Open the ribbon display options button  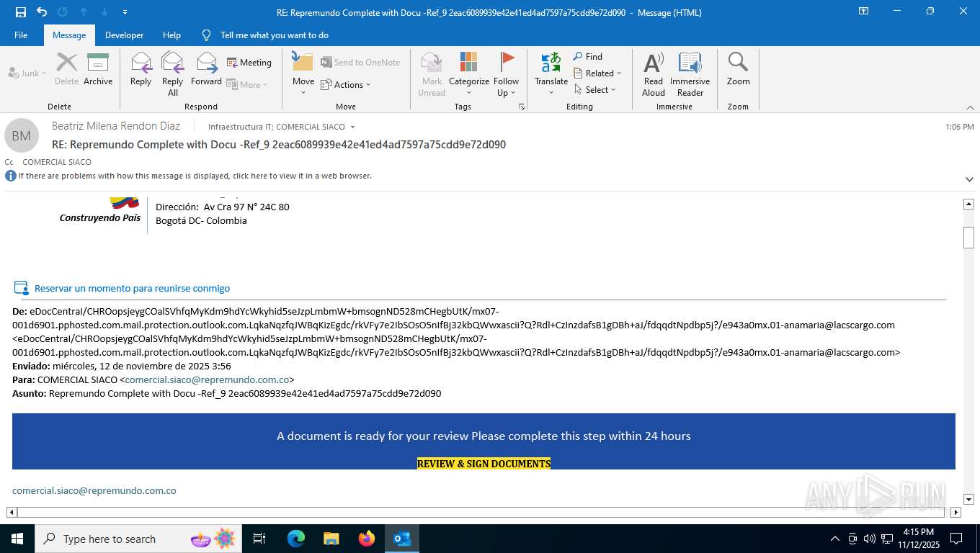pos(863,12)
